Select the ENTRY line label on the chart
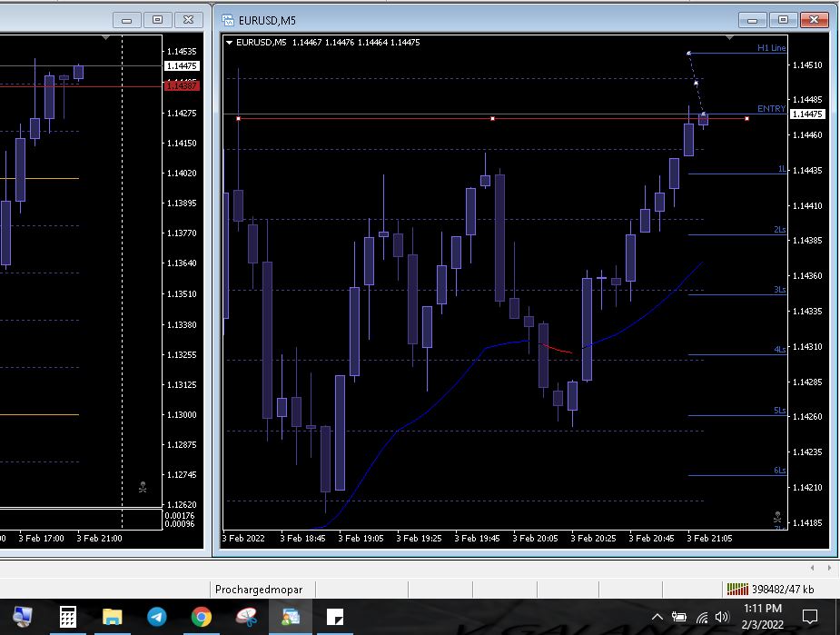The height and width of the screenshot is (635, 840). 771,109
